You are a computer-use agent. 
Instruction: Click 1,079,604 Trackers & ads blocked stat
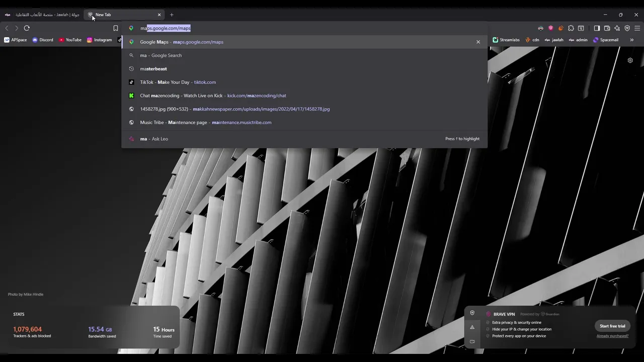point(32,332)
